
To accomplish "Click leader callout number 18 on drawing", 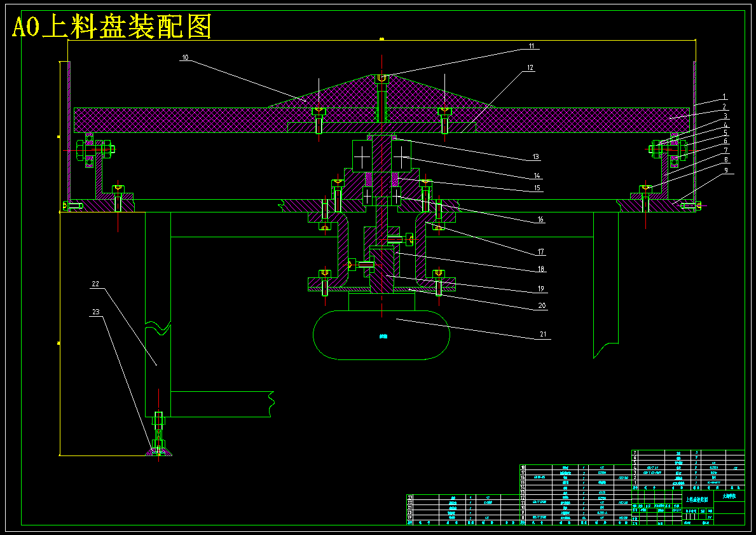I will click(541, 268).
